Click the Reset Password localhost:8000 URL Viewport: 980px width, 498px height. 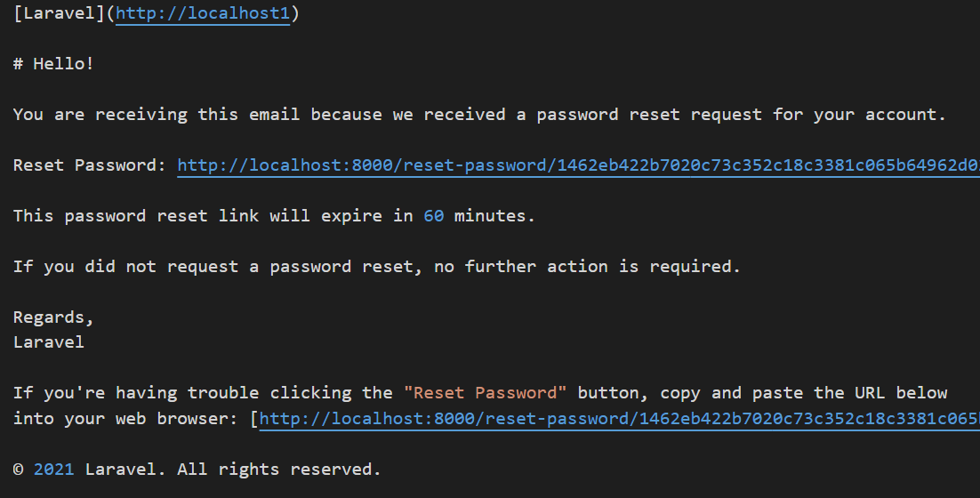click(578, 165)
